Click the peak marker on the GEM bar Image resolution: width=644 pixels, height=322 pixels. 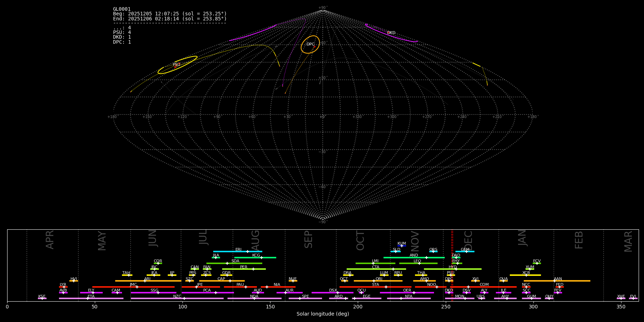tap(466, 252)
